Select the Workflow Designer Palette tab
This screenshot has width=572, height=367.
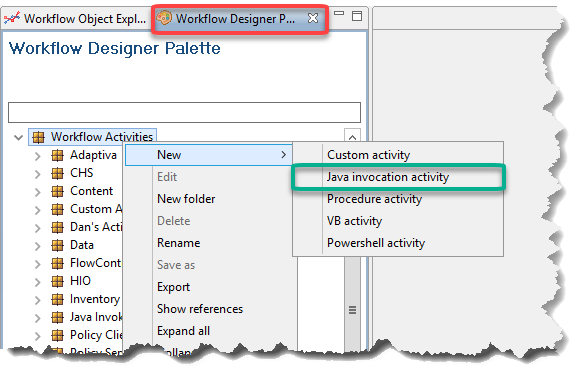click(x=240, y=19)
